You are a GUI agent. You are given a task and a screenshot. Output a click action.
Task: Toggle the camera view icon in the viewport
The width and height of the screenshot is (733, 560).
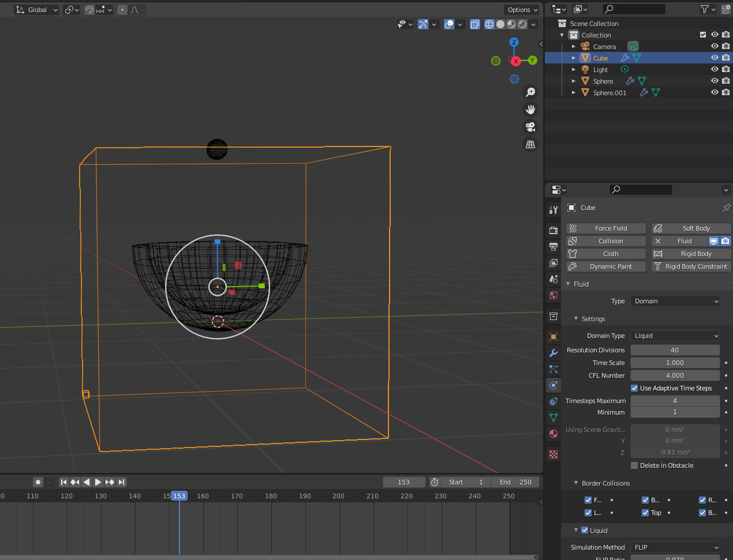click(530, 127)
